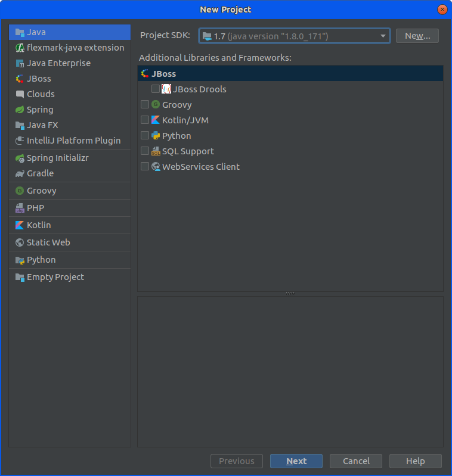
Task: Select the JBoss group header in frameworks
Action: pos(290,73)
